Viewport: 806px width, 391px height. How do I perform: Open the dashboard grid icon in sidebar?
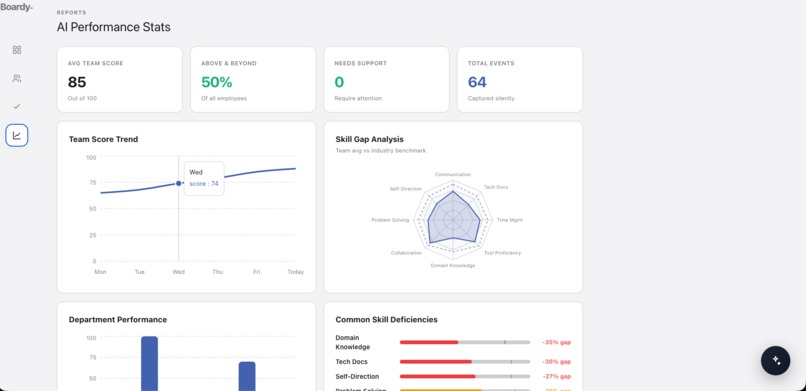point(17,50)
